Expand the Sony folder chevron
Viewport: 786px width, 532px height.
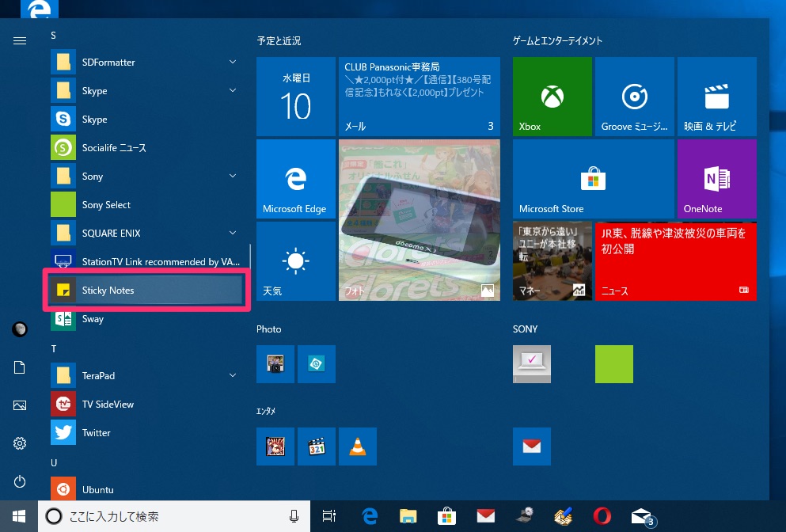[233, 176]
